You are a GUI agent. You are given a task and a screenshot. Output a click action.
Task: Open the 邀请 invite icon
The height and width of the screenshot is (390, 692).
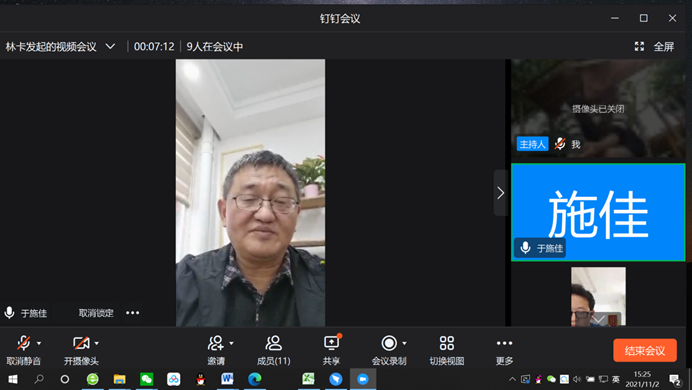tap(215, 343)
